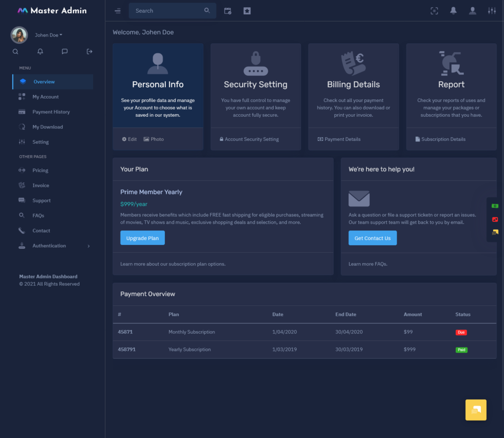The width and height of the screenshot is (504, 438).
Task: Open Subscription Details link
Action: click(x=441, y=139)
